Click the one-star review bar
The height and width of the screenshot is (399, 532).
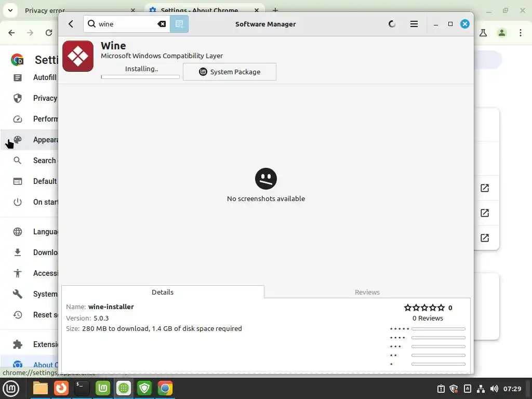click(x=438, y=364)
